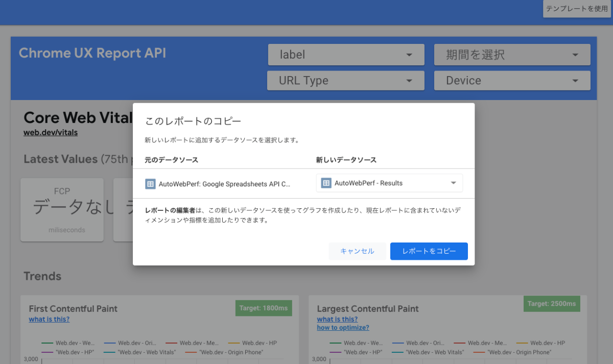
Task: Click the spreadsheet icon beside AutoWebPerf: Google Spreadsheets API
Action: pos(150,184)
